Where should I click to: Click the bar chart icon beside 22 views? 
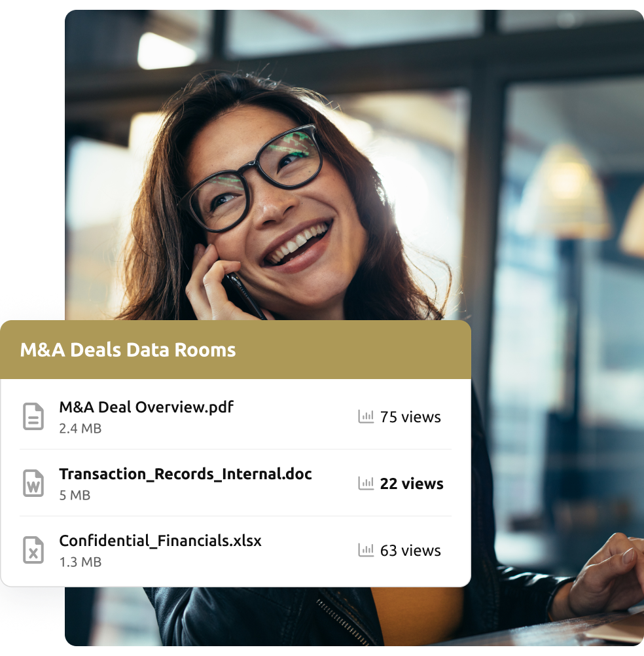(x=366, y=483)
